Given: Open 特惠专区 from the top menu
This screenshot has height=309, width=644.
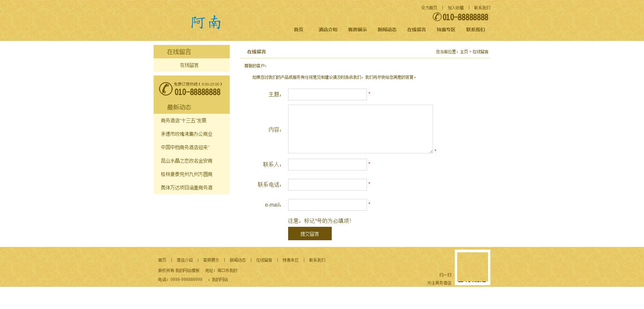Looking at the screenshot, I should (x=446, y=30).
